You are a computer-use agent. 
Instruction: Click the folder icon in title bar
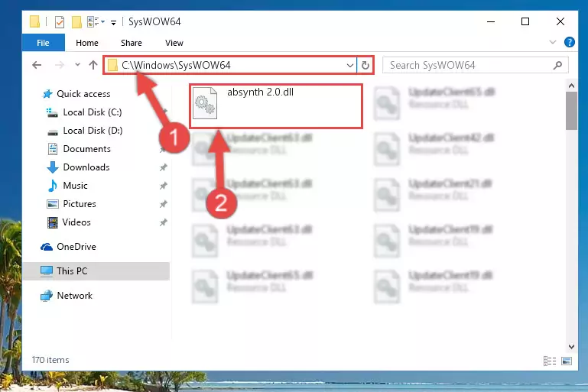[34, 21]
